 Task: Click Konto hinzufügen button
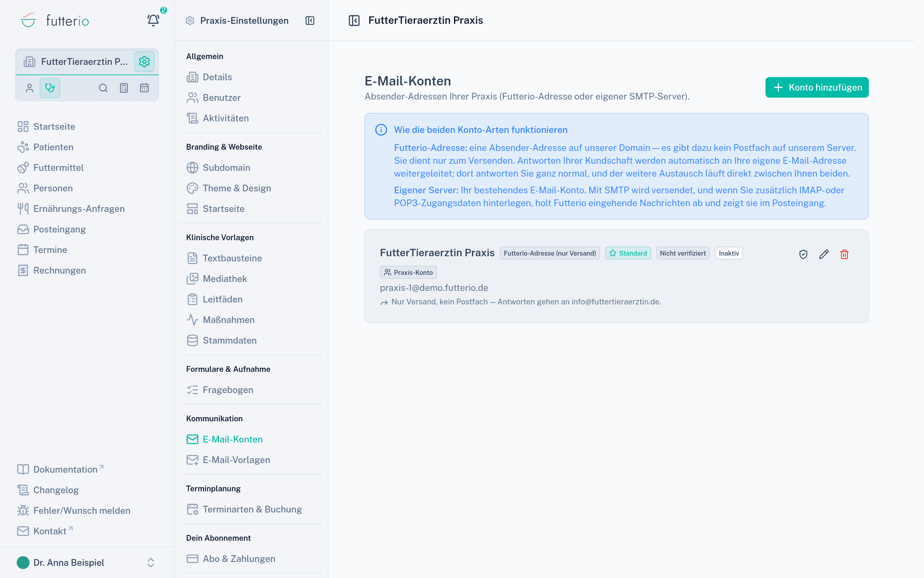[817, 87]
